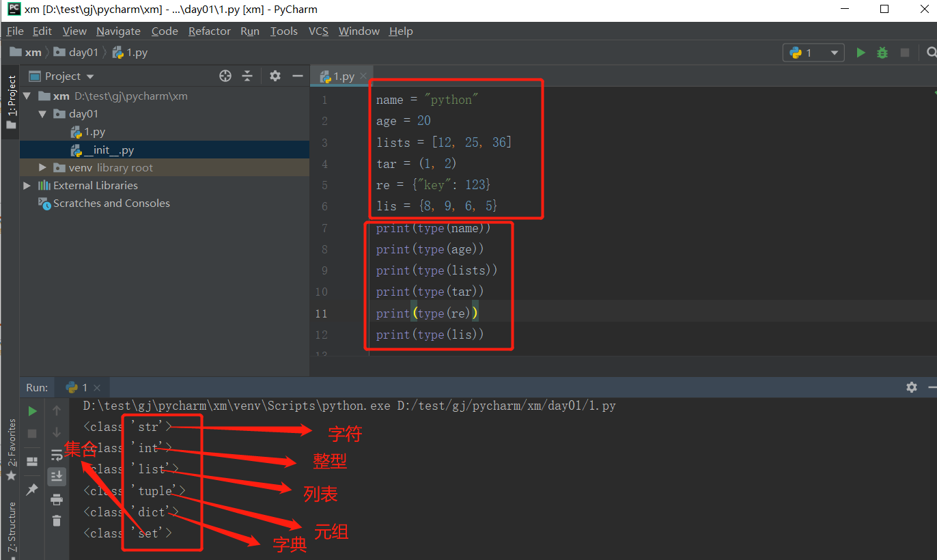The image size is (937, 560).
Task: Hide the Run tool window
Action: (932, 387)
